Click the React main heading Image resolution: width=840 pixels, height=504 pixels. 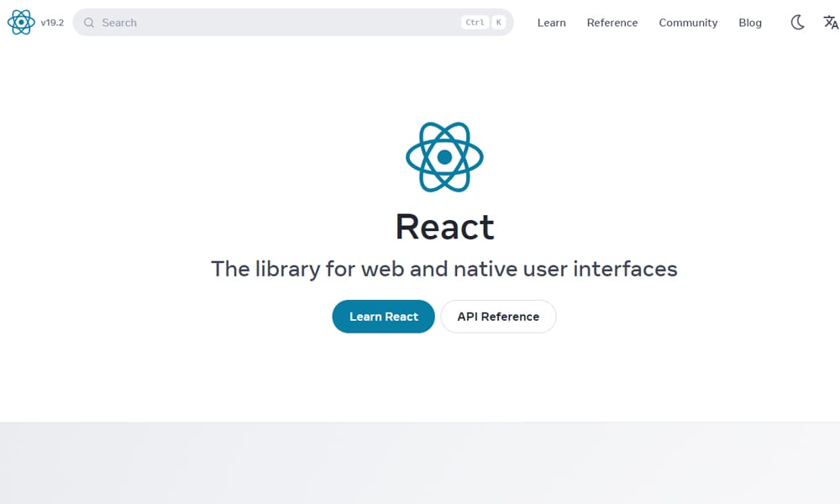444,227
